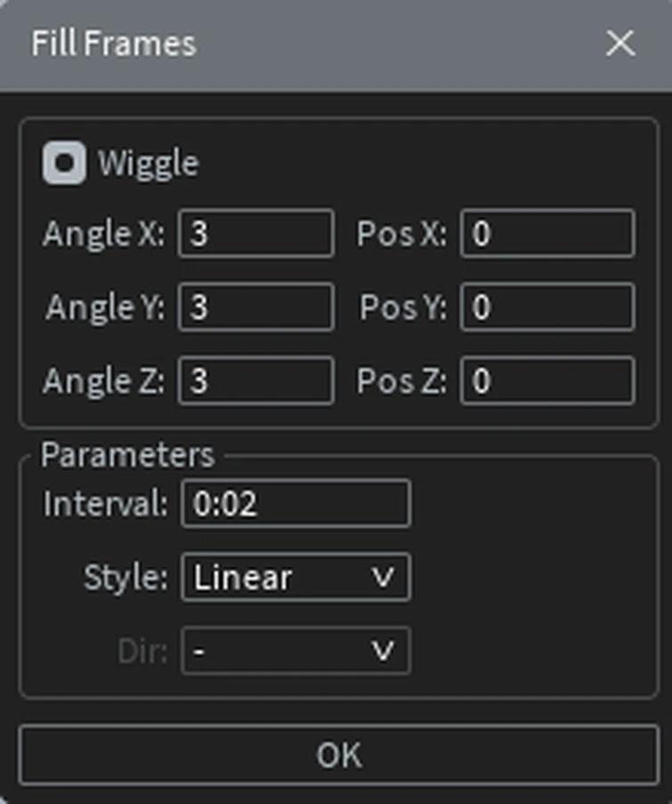Focus the Angle Y value box
Screen dimensions: 672x804
(x=256, y=307)
